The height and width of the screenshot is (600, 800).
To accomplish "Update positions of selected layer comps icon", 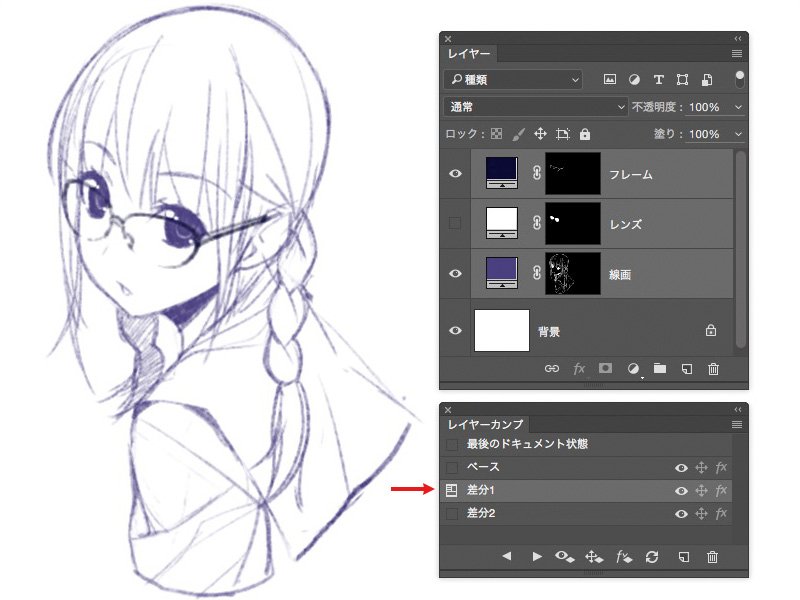I will coord(594,556).
